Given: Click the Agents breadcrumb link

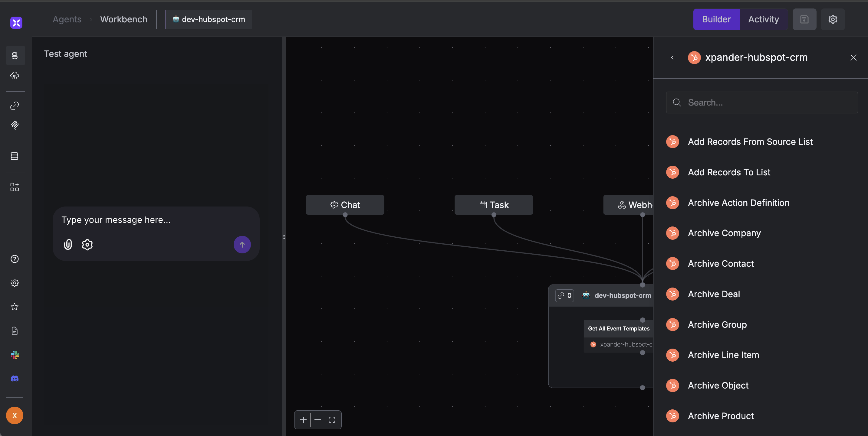Looking at the screenshot, I should click(x=67, y=20).
